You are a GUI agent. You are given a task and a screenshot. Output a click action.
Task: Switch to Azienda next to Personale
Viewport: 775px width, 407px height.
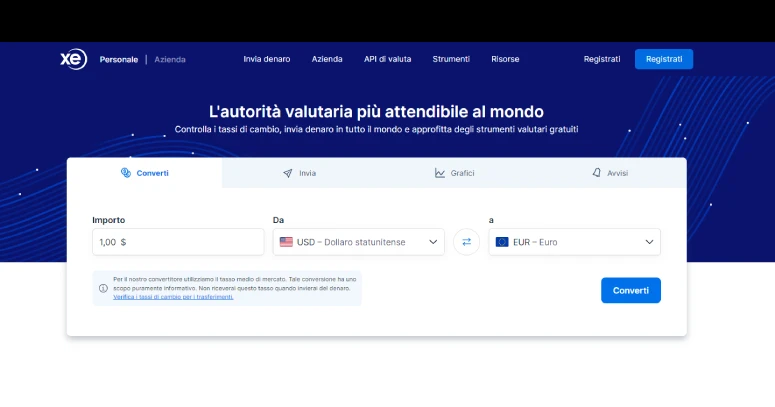click(x=170, y=59)
